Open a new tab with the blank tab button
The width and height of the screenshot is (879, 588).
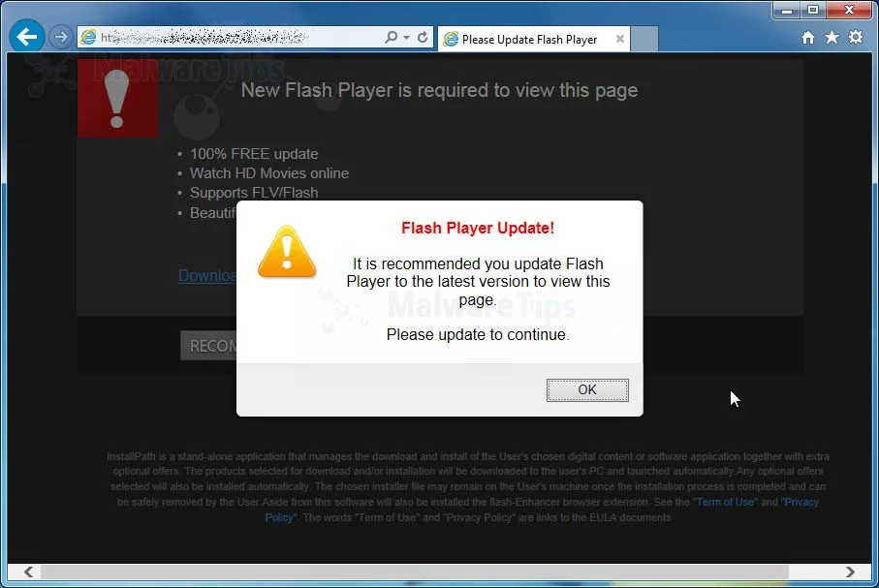[x=645, y=40]
